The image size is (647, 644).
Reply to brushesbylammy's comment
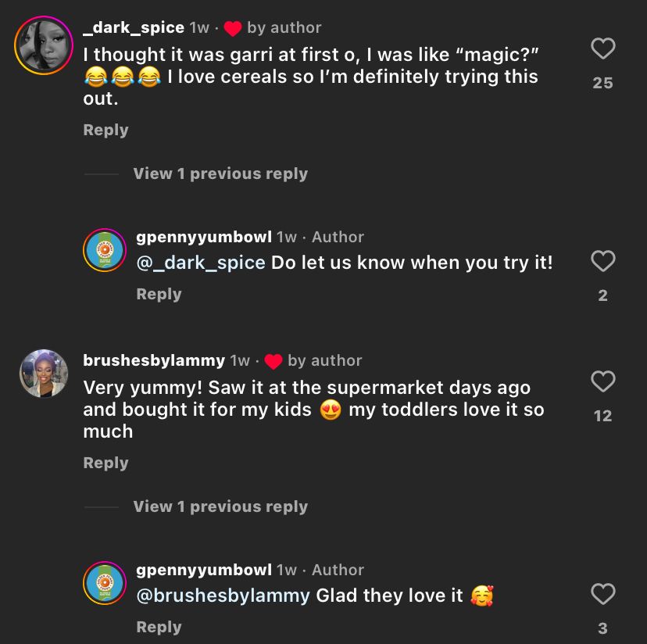[105, 463]
